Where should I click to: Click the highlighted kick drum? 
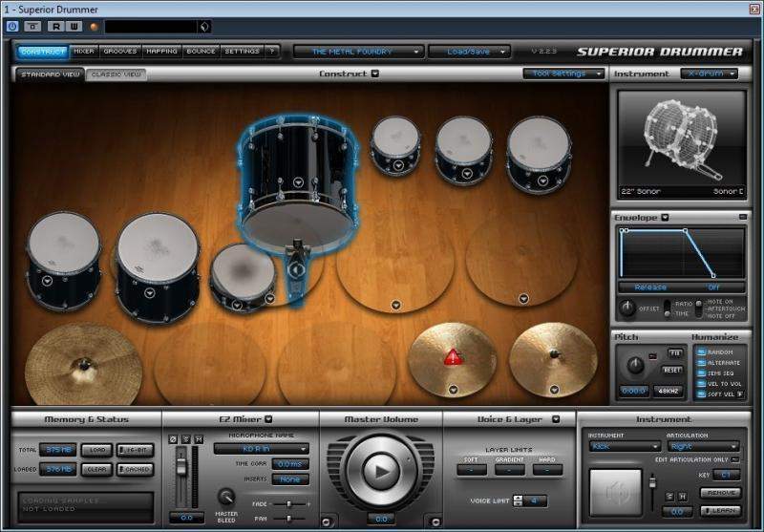pos(298,185)
